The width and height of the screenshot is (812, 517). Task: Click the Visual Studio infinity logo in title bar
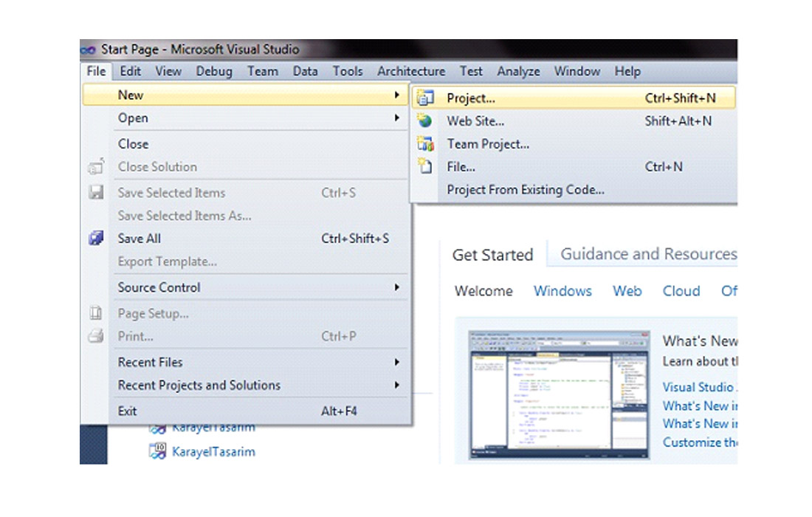88,49
